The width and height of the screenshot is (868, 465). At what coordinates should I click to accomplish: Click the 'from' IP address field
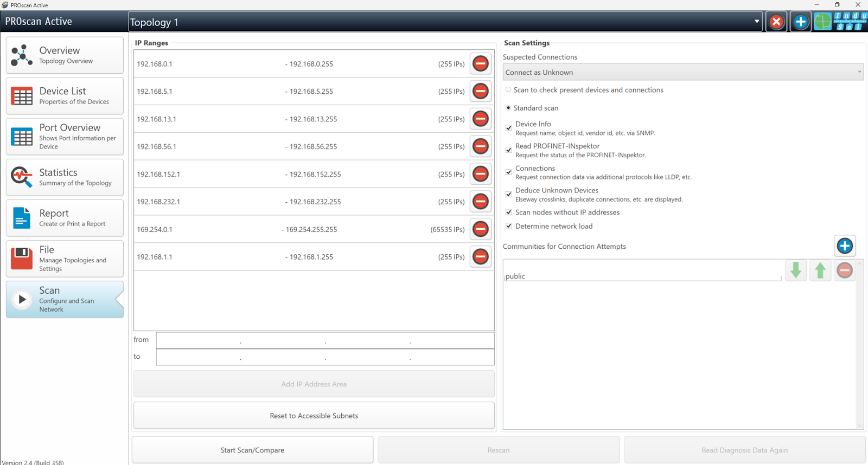pos(325,340)
